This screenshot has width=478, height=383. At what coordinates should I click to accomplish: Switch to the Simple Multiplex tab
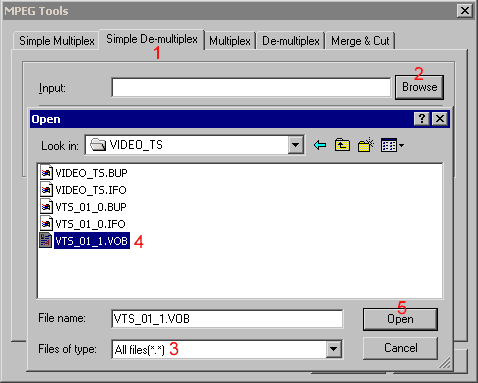tap(57, 41)
